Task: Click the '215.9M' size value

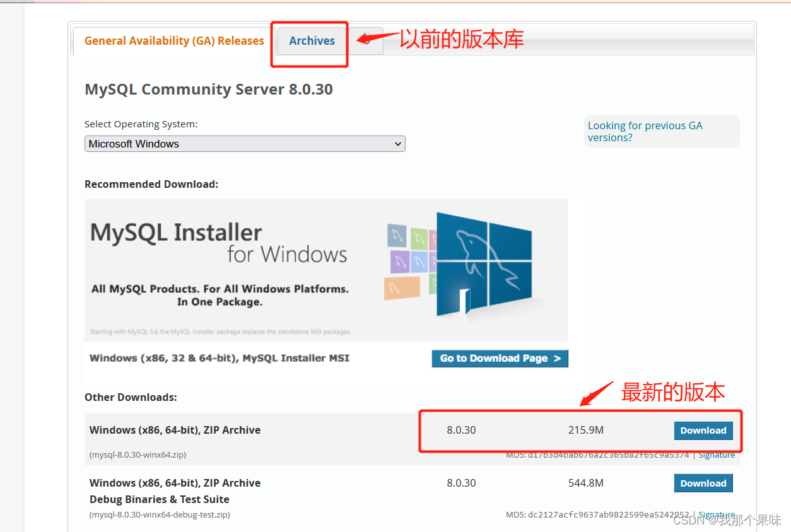Action: [x=586, y=430]
